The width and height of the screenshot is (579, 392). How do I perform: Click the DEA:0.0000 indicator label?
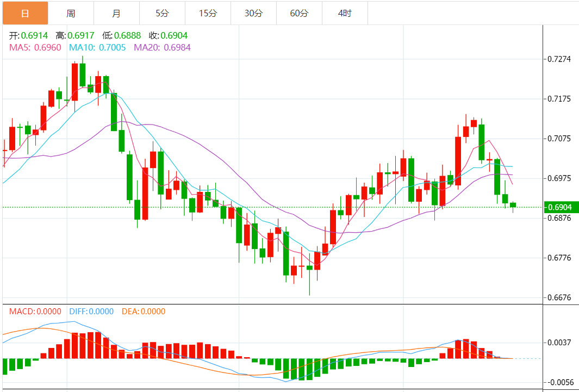[x=144, y=312]
